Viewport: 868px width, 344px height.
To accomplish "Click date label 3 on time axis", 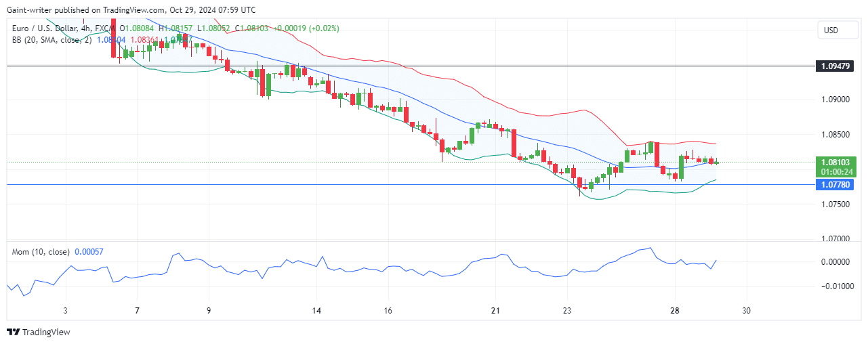I will click(66, 311).
